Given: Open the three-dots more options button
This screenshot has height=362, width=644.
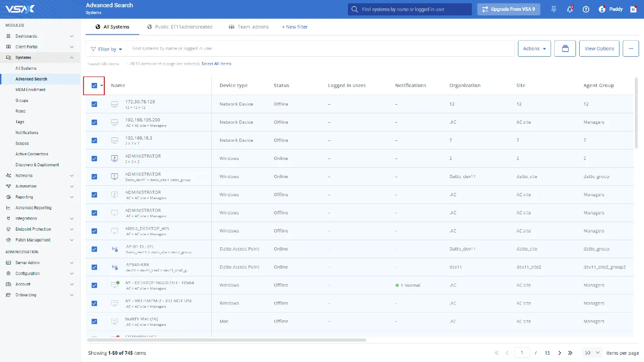Looking at the screenshot, I should [630, 48].
